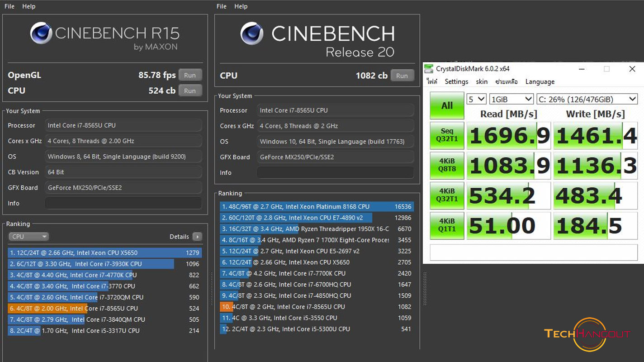Open the Settings menu in CrystalDiskMark
This screenshot has width=644, height=362.
point(456,82)
